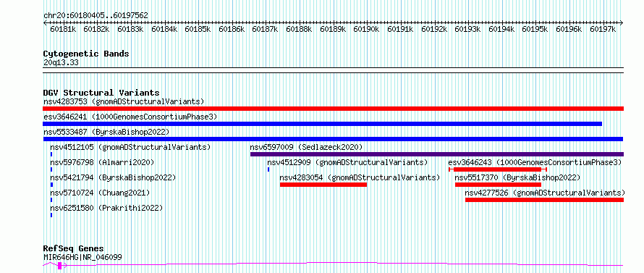The image size is (644, 273).
Task: Click the 60197k ruler position
Action: [x=603, y=29]
